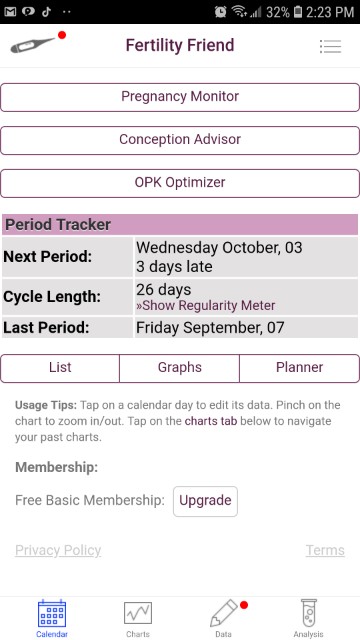Open the hamburger list menu icon
360x640 pixels.
pyautogui.click(x=330, y=46)
